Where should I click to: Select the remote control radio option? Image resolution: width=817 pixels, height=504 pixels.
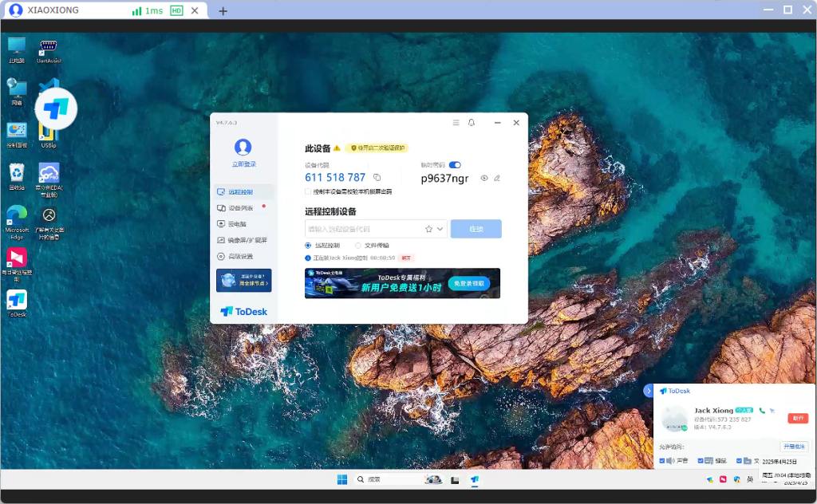[x=308, y=246]
